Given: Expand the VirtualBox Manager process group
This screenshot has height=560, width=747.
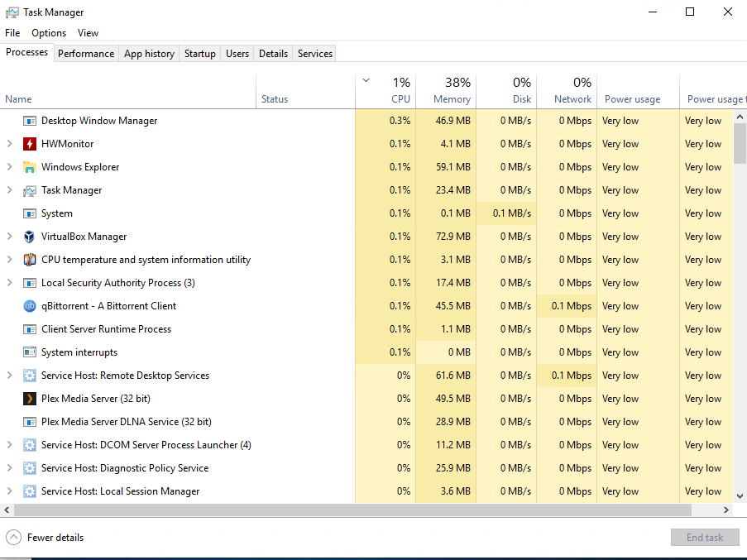Looking at the screenshot, I should click(10, 237).
